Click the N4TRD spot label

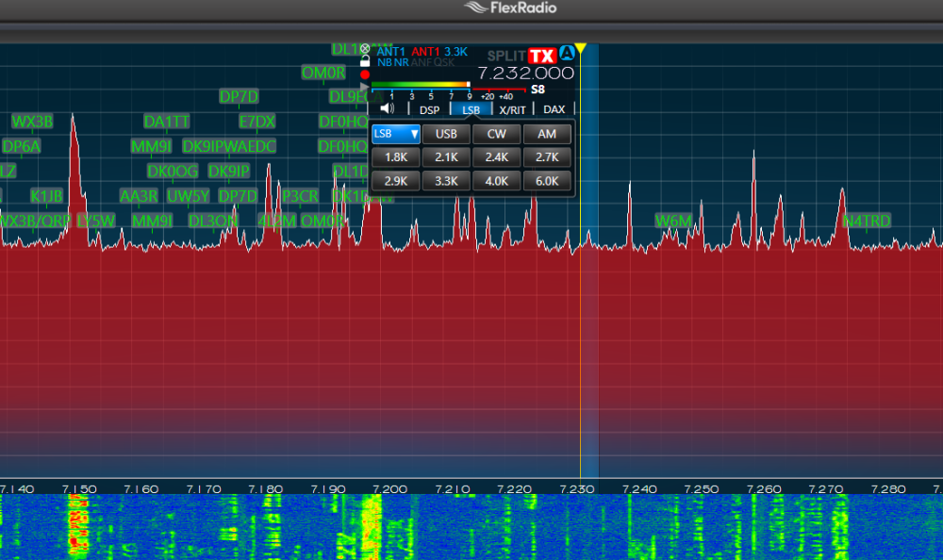(867, 221)
